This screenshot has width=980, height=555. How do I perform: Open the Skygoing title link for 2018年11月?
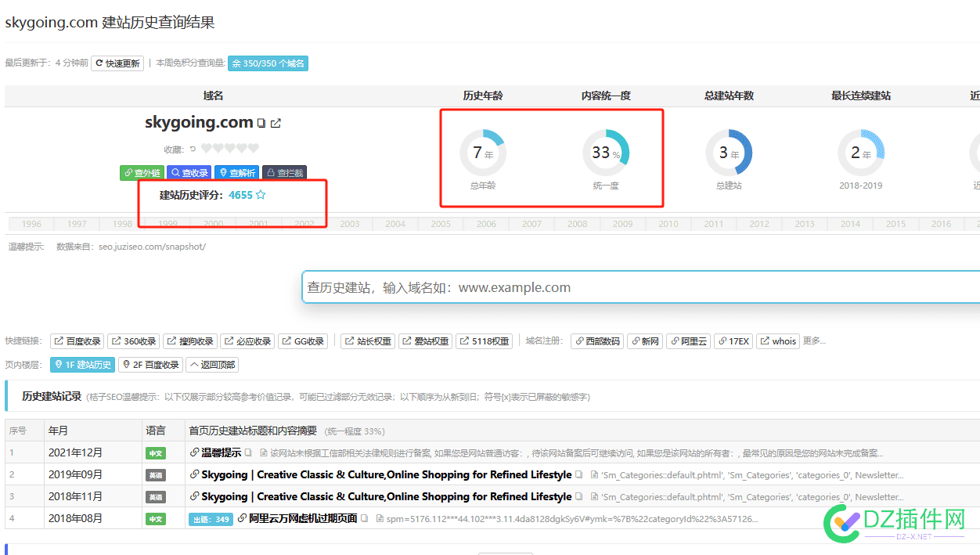click(387, 496)
